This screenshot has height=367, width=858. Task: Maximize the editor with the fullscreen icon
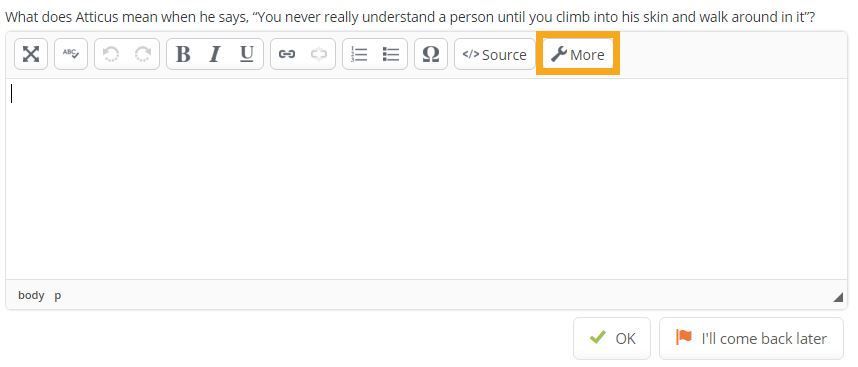(31, 54)
